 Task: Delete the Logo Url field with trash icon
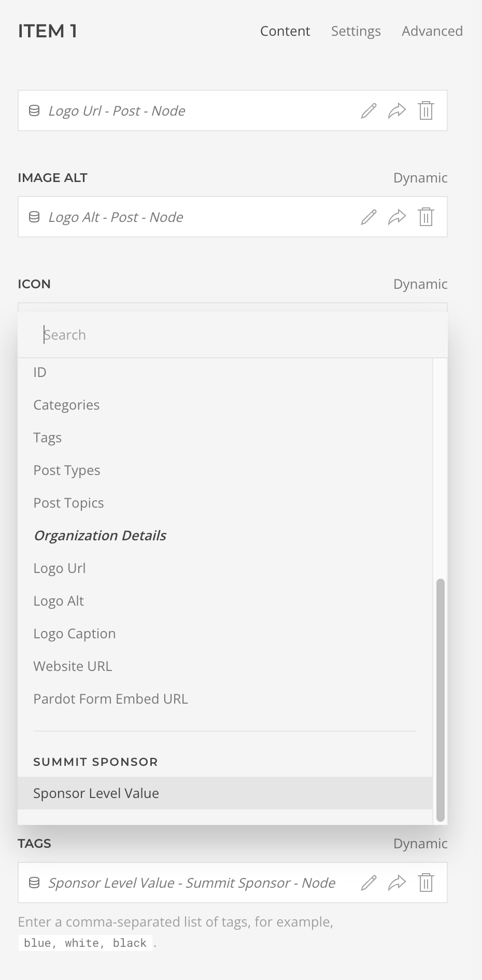pos(426,111)
